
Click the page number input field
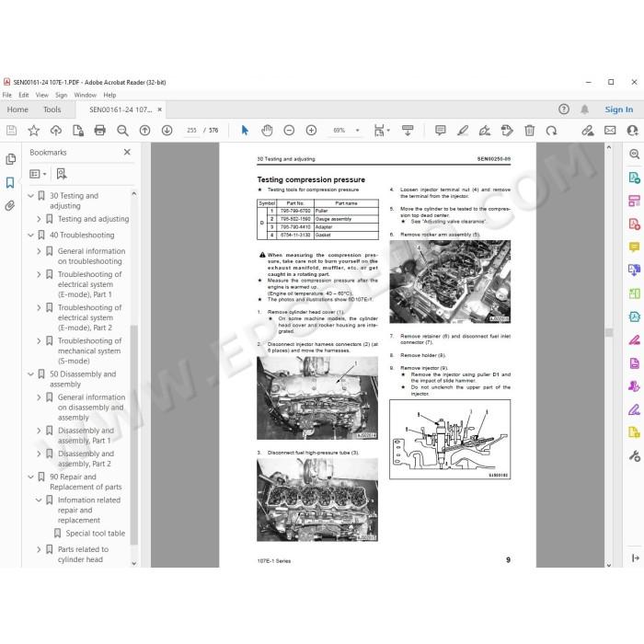191,131
